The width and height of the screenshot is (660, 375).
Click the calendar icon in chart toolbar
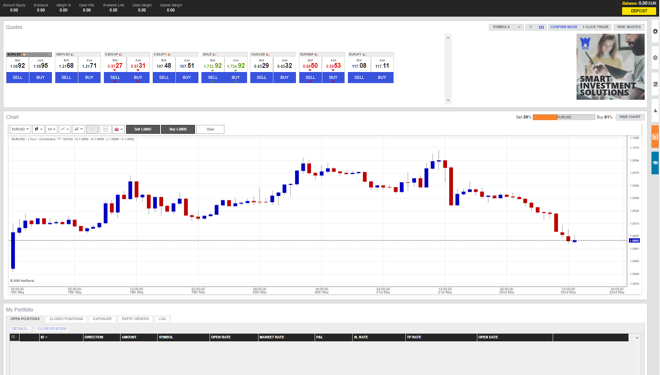point(105,129)
